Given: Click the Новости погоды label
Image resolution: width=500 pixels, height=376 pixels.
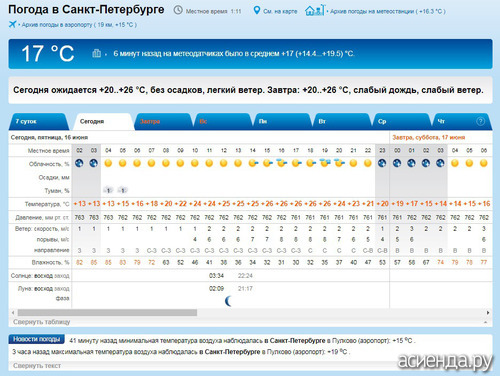Looking at the screenshot, I should coord(36,339).
